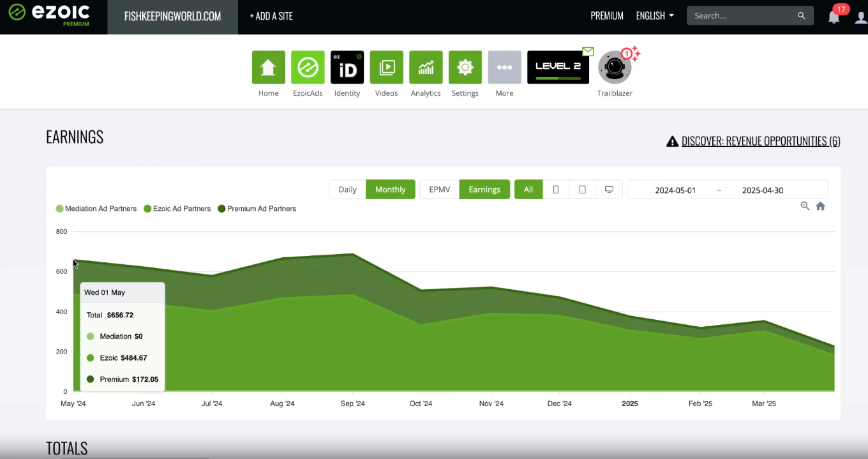
Task: Open the start date 2024-05-01 picker
Action: click(675, 190)
